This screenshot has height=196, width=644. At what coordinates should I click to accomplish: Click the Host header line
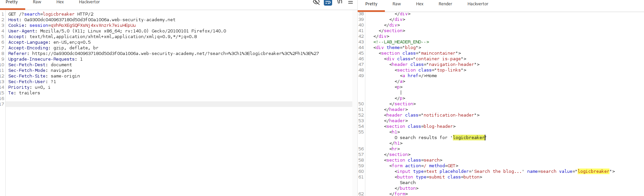coord(92,20)
